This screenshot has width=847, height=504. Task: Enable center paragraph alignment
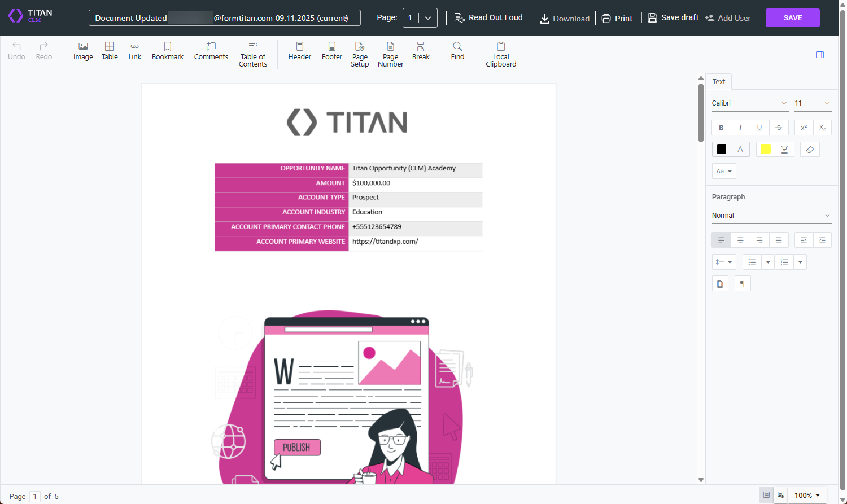click(740, 239)
